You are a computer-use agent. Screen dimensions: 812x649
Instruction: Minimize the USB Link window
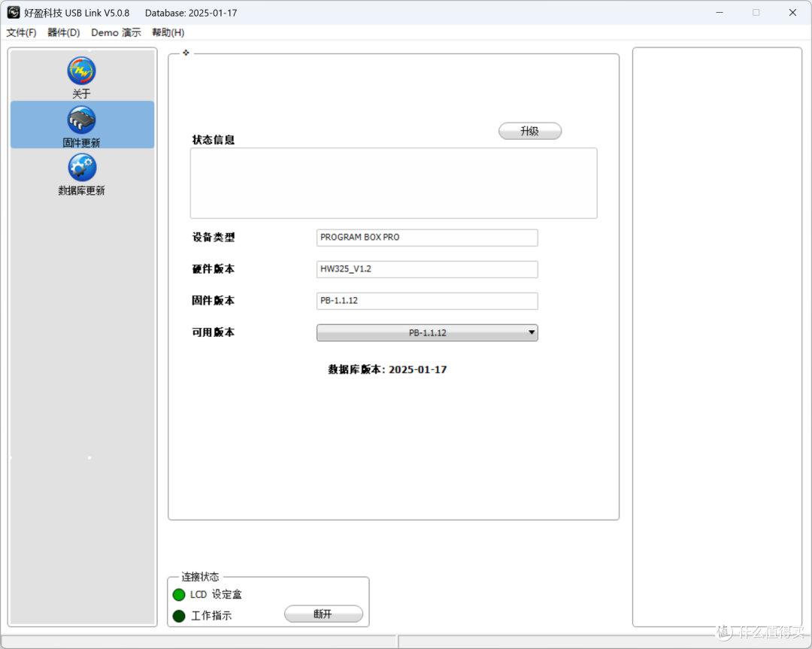tap(720, 13)
